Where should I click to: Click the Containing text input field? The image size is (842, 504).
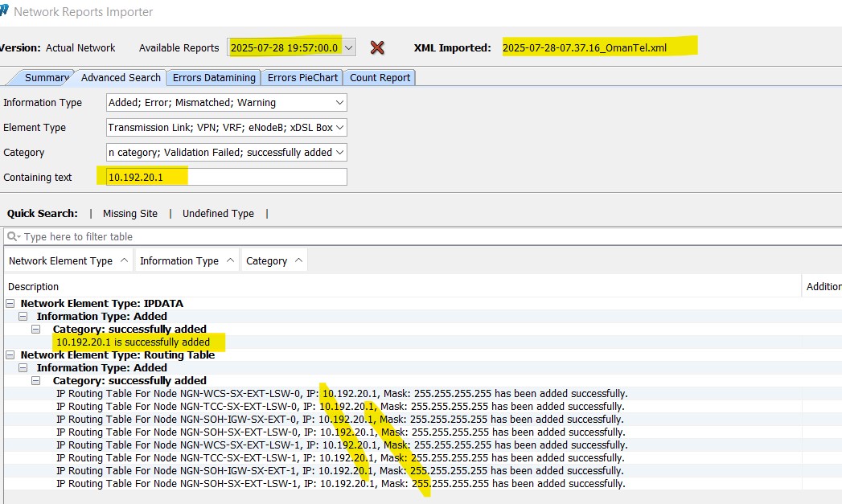tap(227, 177)
